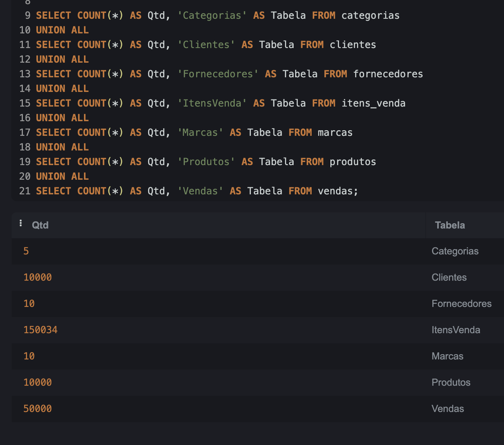Sort by the Tabela column header
The width and height of the screenshot is (504, 445).
click(x=450, y=225)
